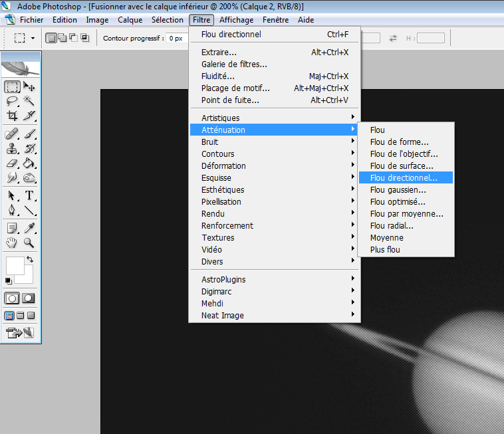Open the Calque menu
This screenshot has height=434, width=504.
130,20
